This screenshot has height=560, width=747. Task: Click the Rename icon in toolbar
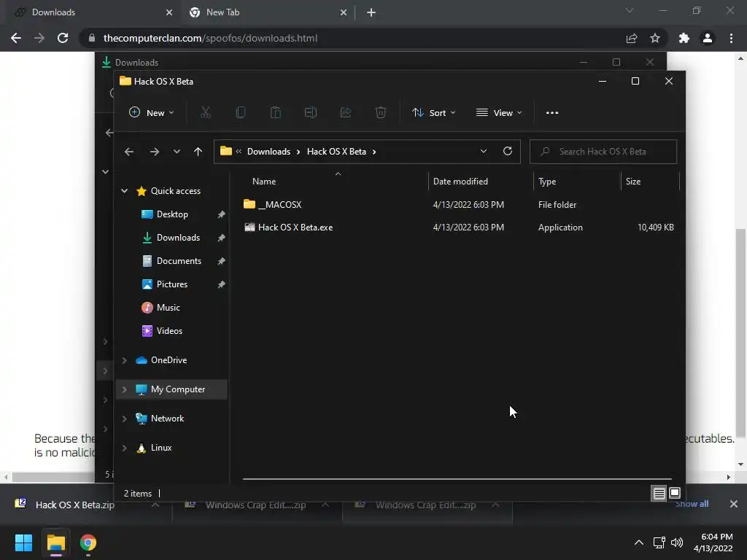(x=311, y=113)
